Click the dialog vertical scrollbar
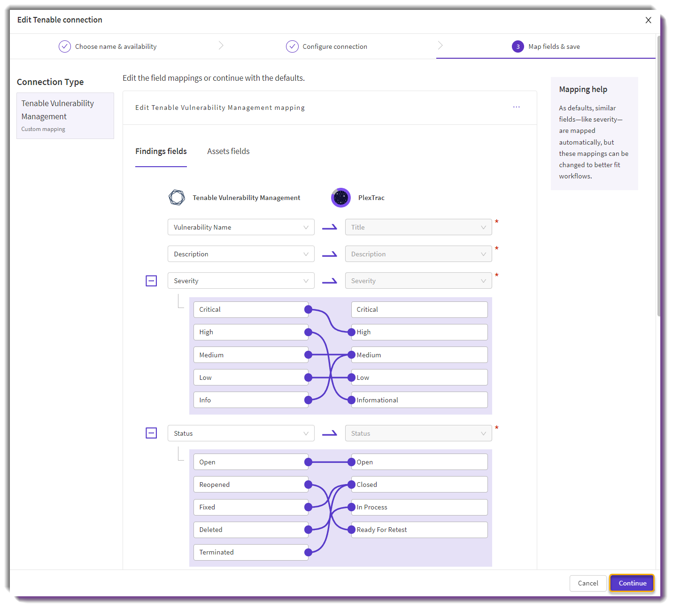Screen dimensions: 680x616 (659, 176)
